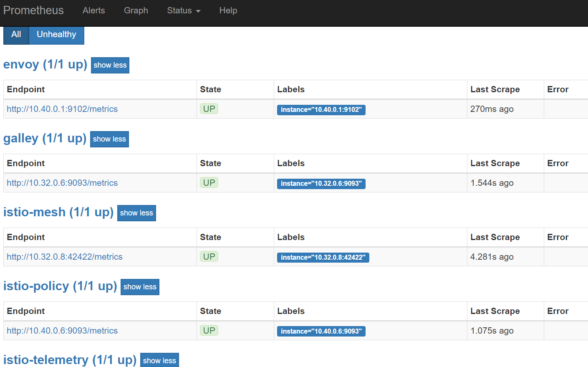Click the instance="10.32.0.8:42422" label badge
Image resolution: width=588 pixels, height=367 pixels.
(323, 258)
